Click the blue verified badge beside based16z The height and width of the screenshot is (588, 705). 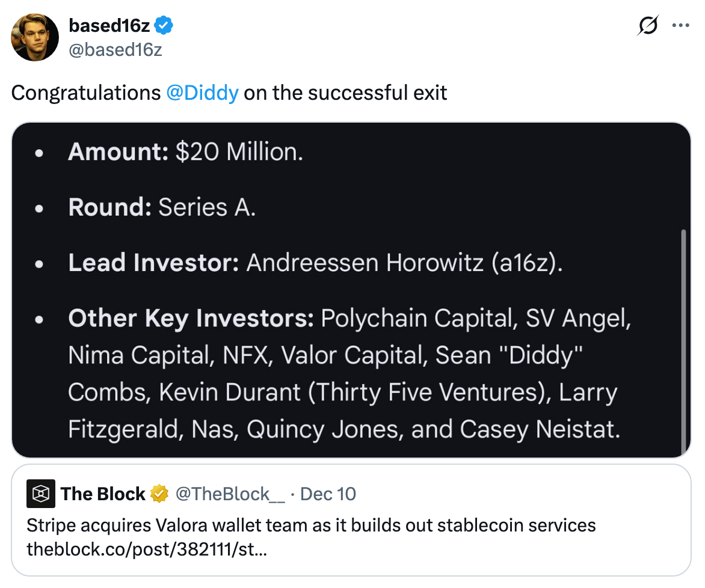164,25
